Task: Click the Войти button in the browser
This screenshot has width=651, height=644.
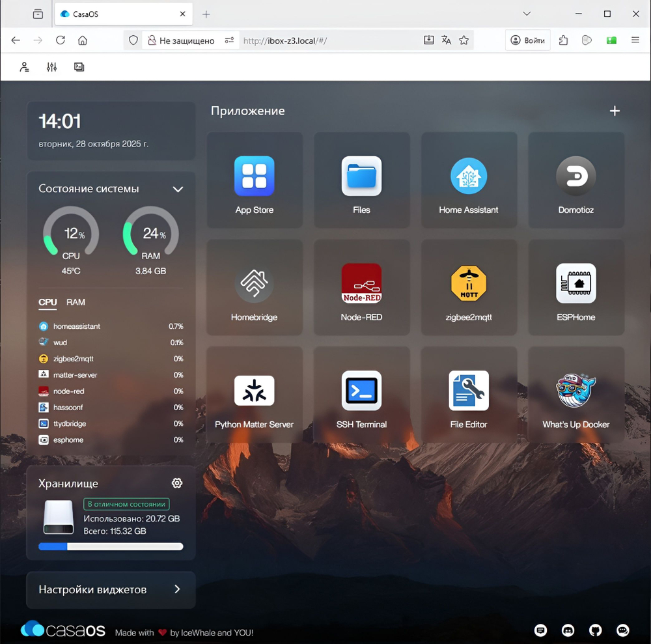Action: (526, 40)
